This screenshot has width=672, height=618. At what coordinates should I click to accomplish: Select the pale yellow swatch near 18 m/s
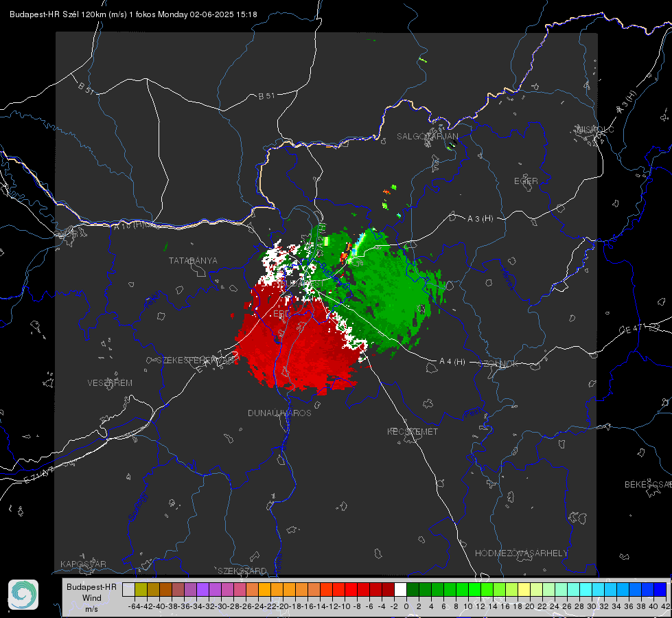pos(524,590)
